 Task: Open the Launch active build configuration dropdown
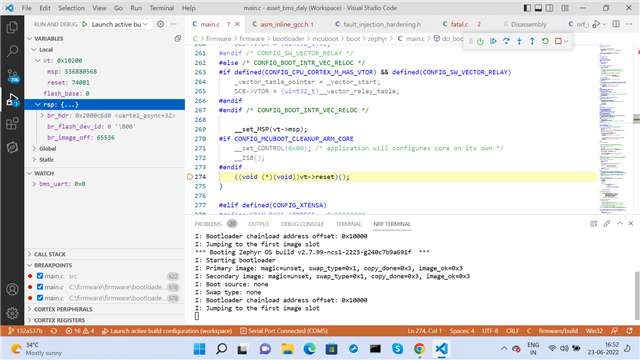point(120,24)
